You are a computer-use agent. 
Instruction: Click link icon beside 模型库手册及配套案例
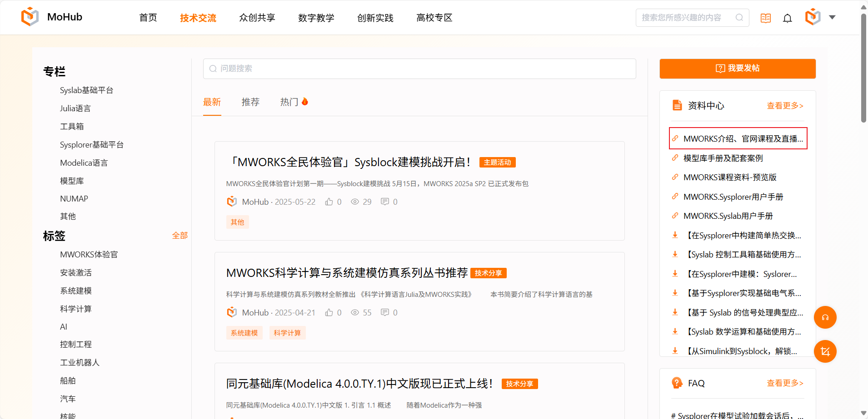[675, 158]
